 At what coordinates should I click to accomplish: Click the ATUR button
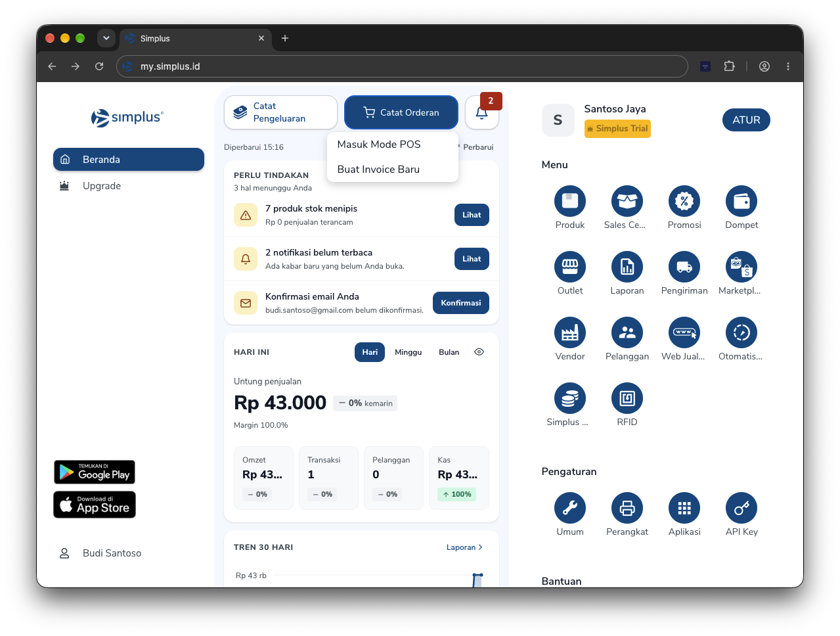(746, 120)
